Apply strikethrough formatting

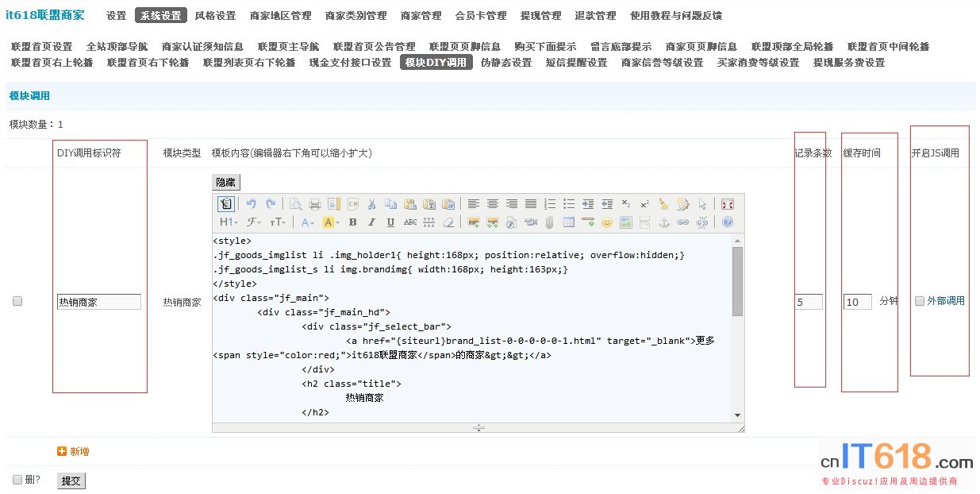pos(410,222)
